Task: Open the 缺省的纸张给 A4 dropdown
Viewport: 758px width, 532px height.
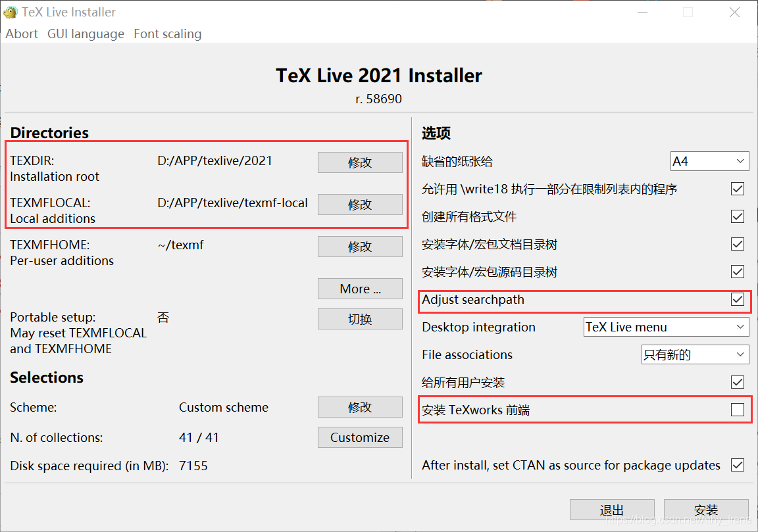Action: pyautogui.click(x=710, y=161)
